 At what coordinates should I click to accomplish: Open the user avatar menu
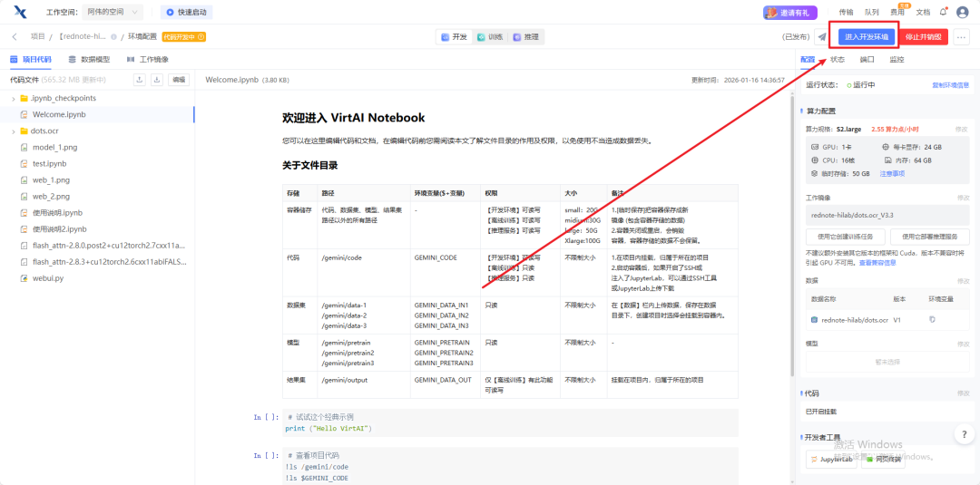[963, 12]
